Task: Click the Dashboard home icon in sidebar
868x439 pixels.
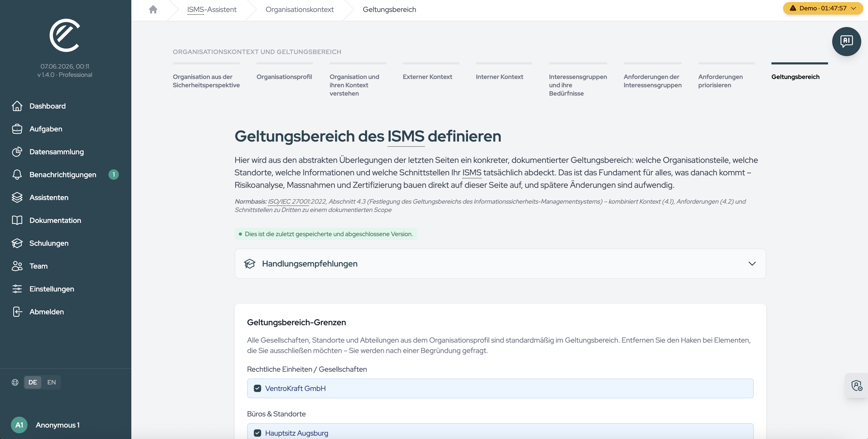Action: 17,106
